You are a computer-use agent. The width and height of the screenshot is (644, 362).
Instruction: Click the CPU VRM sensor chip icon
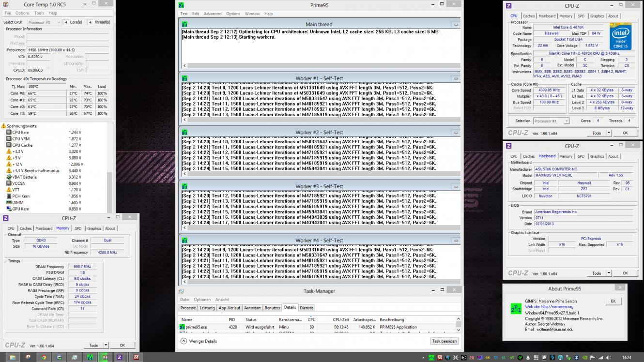click(9, 139)
